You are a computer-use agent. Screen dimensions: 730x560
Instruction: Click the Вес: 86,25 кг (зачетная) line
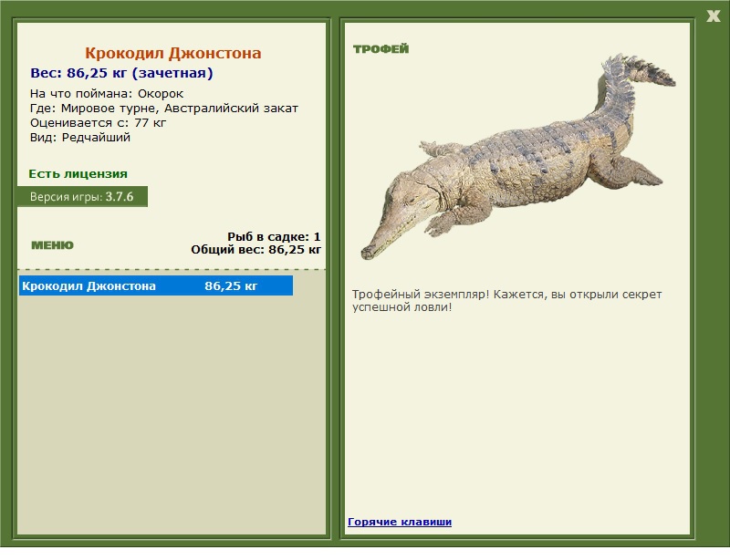(121, 73)
